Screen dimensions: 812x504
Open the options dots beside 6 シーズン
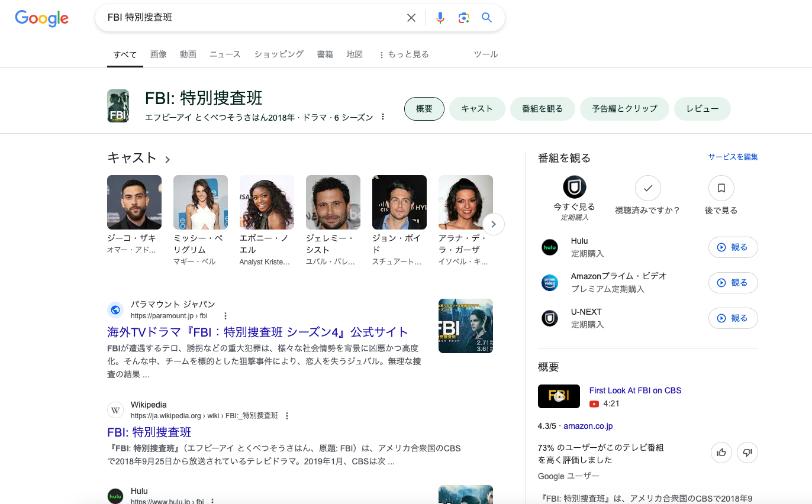point(383,117)
